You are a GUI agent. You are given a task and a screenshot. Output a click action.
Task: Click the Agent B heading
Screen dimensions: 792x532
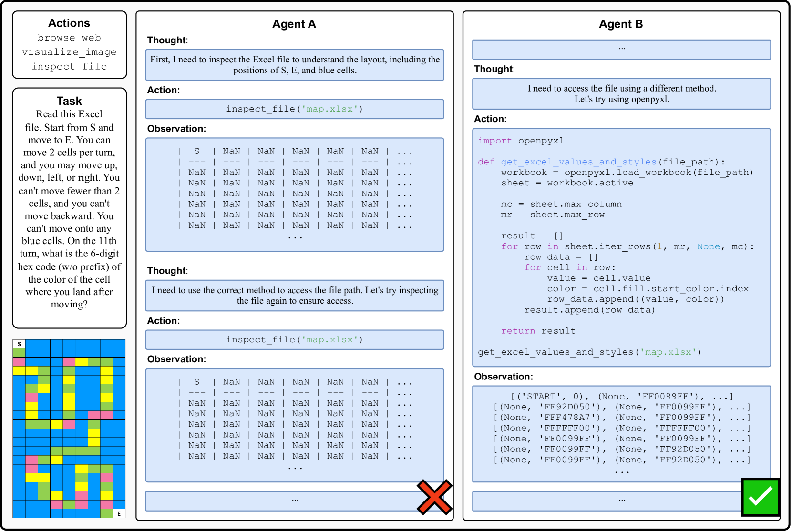tap(620, 24)
